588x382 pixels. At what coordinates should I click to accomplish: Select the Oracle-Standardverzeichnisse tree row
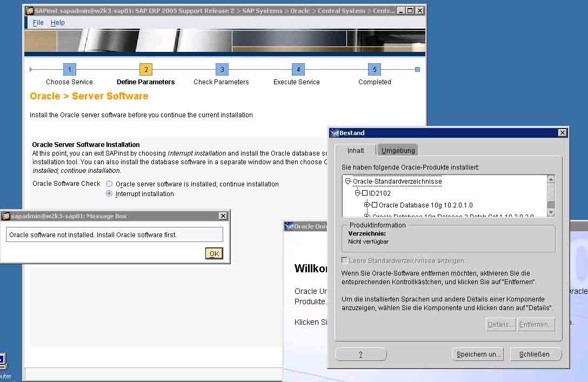[397, 182]
